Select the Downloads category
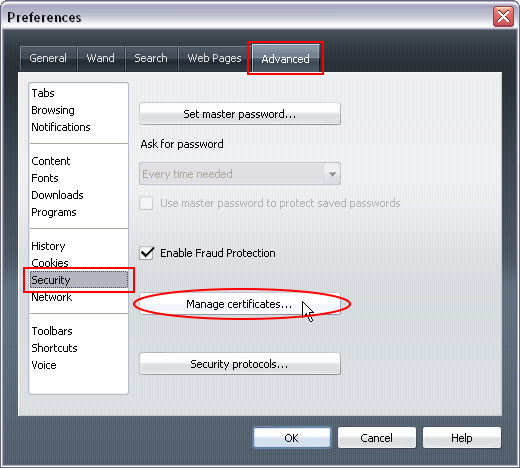This screenshot has width=520, height=468. (x=57, y=195)
